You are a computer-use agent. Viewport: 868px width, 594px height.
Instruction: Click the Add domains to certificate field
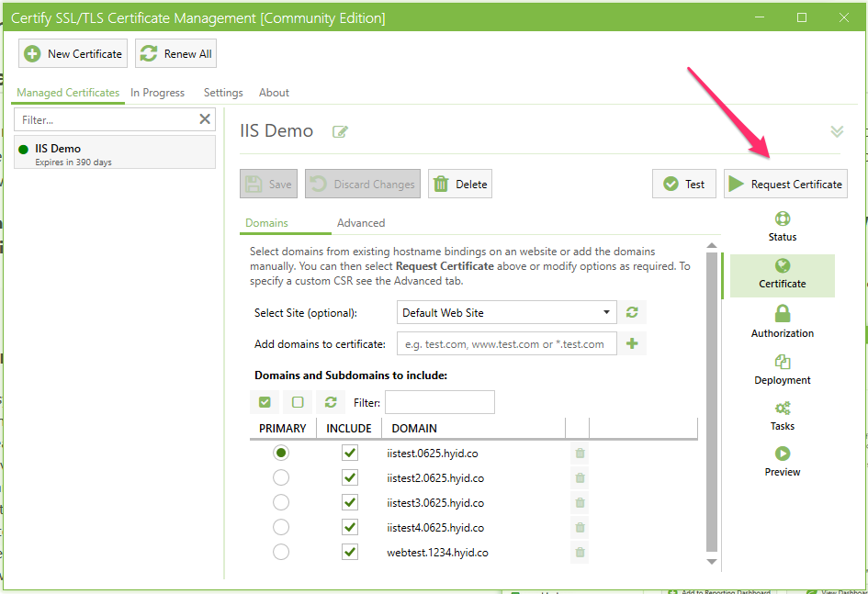click(x=506, y=344)
